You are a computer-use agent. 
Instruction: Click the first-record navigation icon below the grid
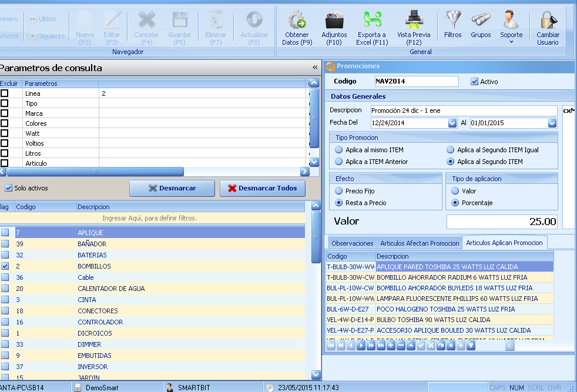click(331, 346)
